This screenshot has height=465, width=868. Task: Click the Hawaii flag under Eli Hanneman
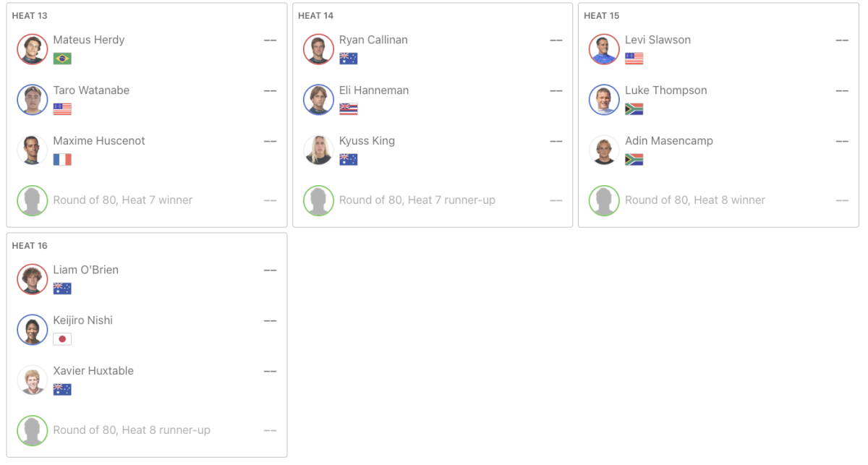(x=349, y=109)
